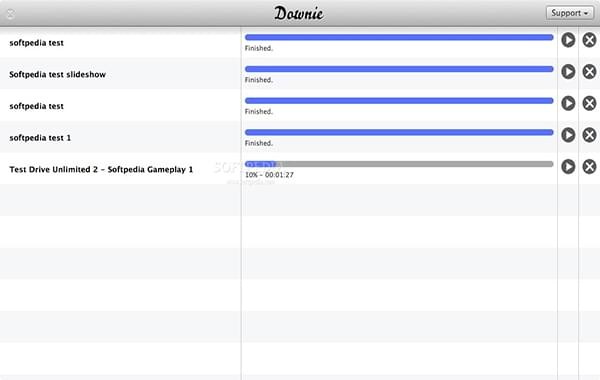Click the Softpedia test slideshow progress bar
This screenshot has height=380, width=600.
coord(399,69)
